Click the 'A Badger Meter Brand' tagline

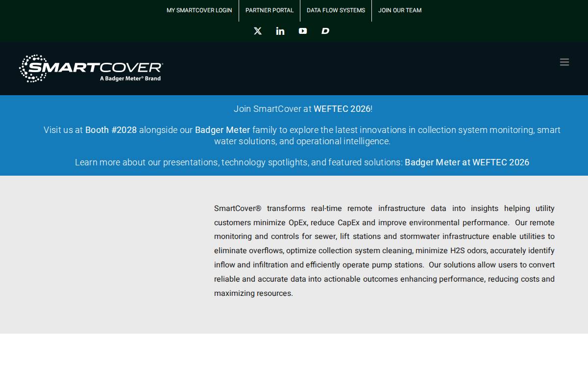pyautogui.click(x=130, y=79)
